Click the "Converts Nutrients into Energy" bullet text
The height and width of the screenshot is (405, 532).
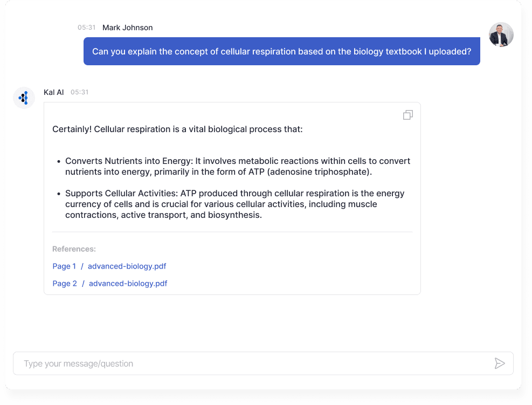tap(238, 166)
